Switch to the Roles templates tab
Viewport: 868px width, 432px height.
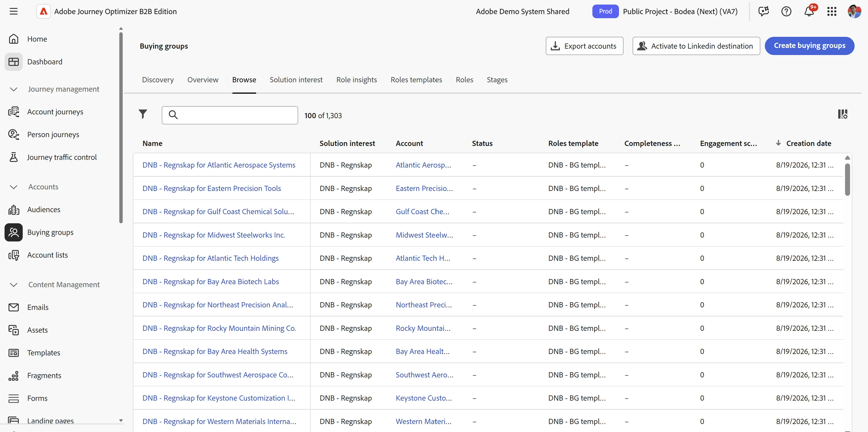click(416, 80)
